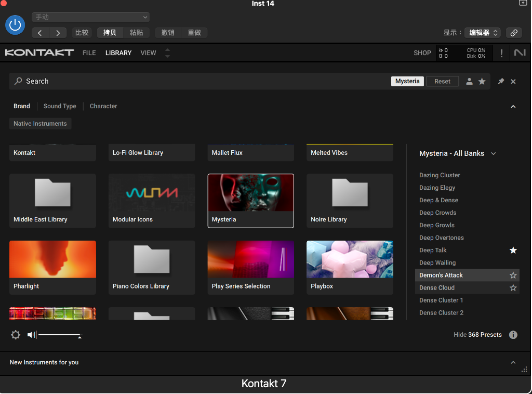Select the Deep Overtones preset
Image resolution: width=532 pixels, height=394 pixels.
tap(442, 238)
